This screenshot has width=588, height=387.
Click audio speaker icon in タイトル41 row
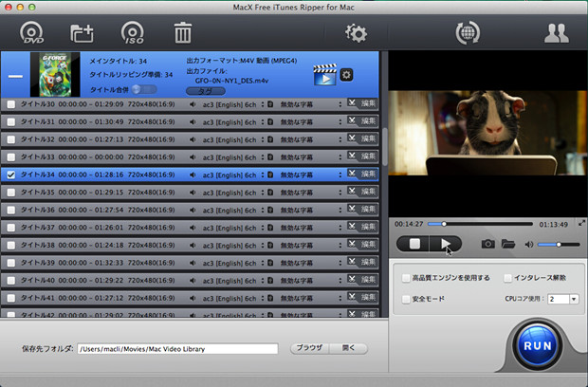point(193,298)
